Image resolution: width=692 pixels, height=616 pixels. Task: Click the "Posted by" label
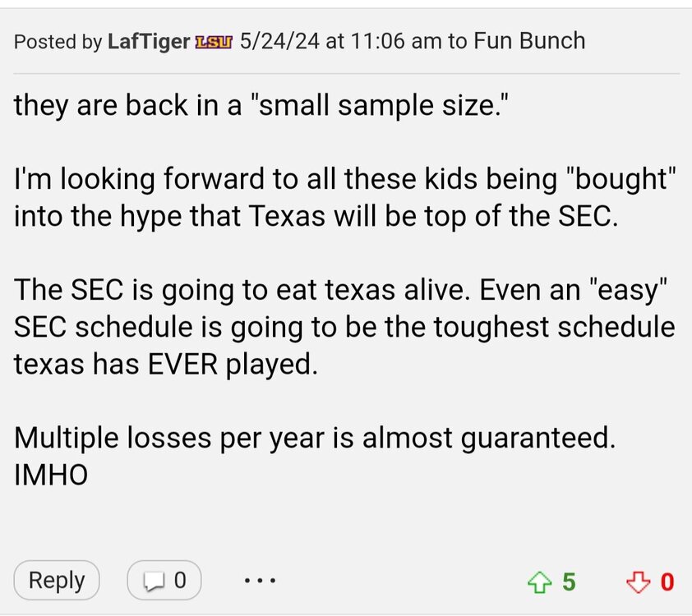58,41
